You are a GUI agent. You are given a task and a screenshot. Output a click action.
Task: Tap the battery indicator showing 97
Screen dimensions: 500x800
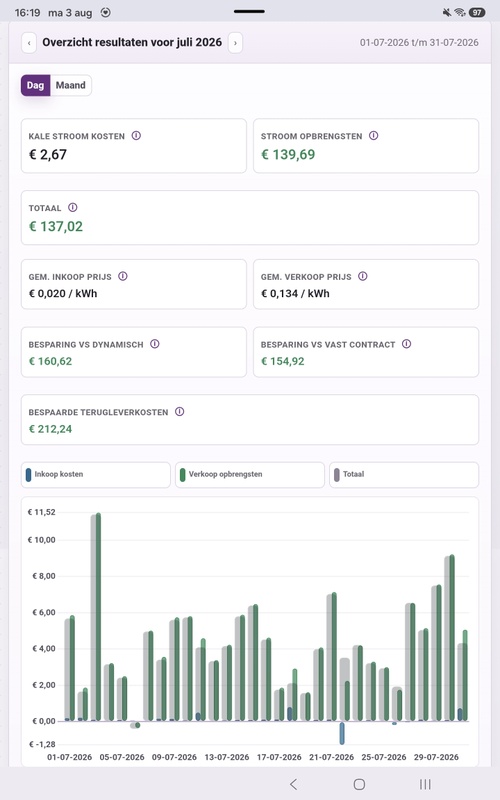[477, 12]
